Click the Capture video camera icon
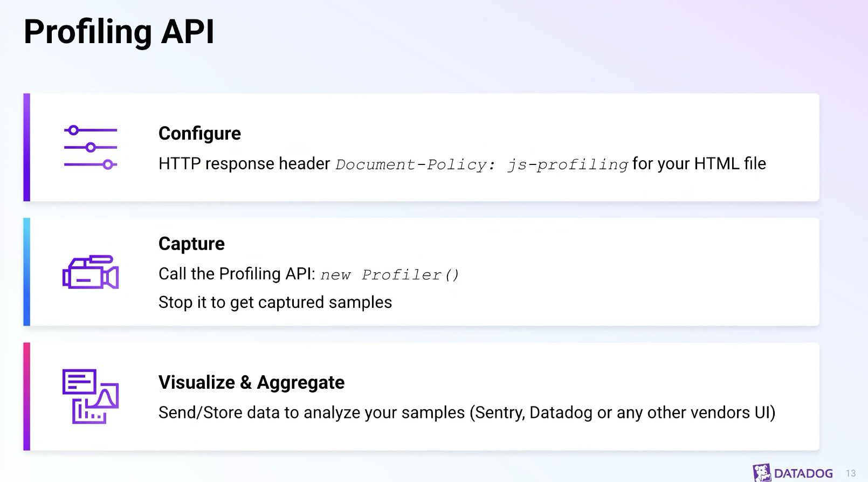 (91, 272)
